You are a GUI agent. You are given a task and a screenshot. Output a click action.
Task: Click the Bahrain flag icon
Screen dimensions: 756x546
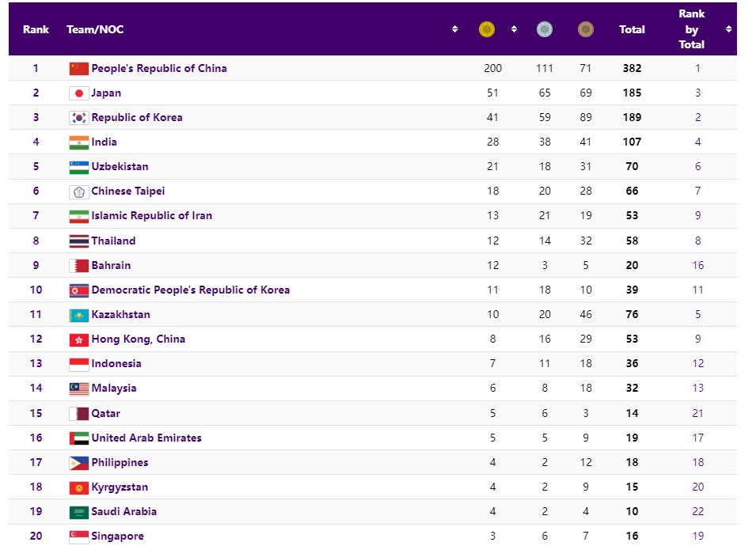pyautogui.click(x=78, y=266)
